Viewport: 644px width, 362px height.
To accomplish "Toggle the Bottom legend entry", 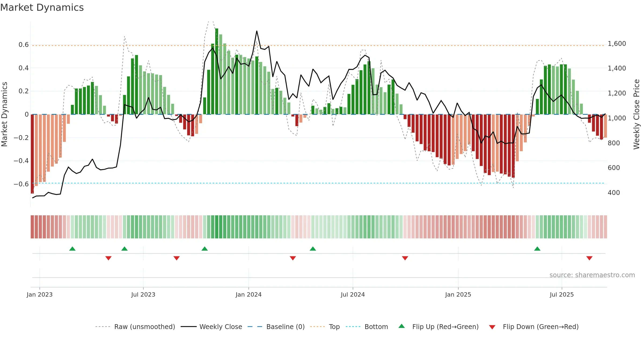I will 367,327.
